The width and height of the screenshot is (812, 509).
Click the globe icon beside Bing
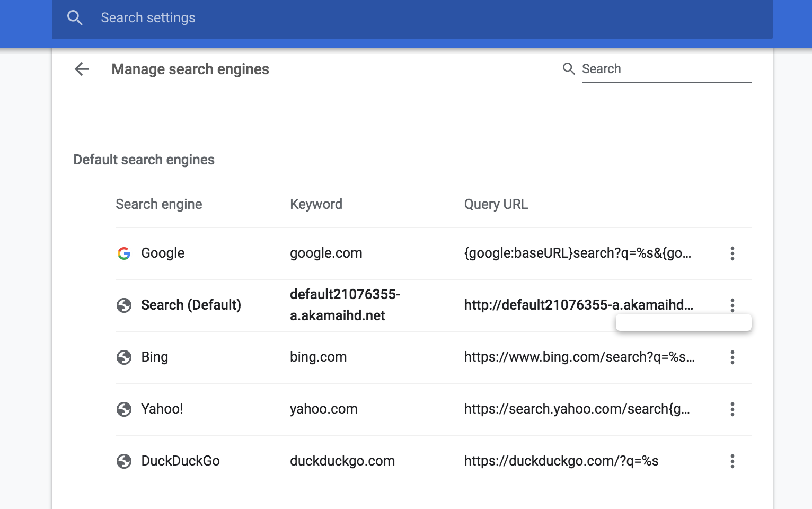(124, 357)
